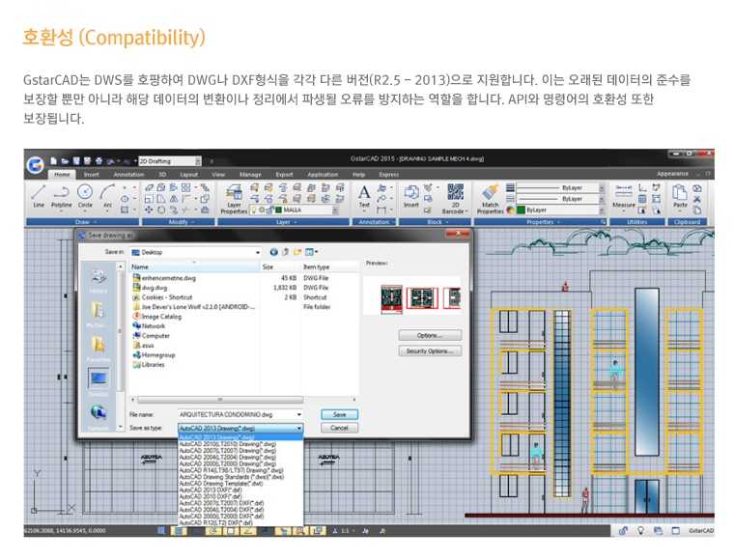Select enhencemetne.dwg in the file list
Image resolution: width=734 pixels, height=560 pixels.
[162, 277]
